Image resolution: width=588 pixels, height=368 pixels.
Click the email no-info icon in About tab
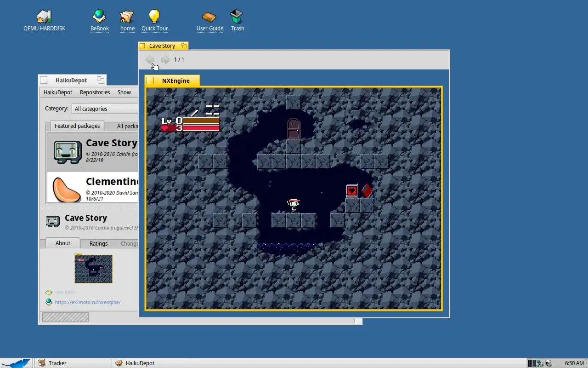coord(49,292)
